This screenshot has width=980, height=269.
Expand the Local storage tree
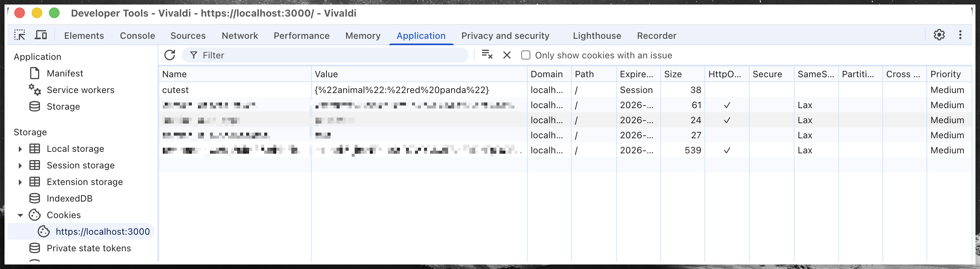click(x=20, y=149)
